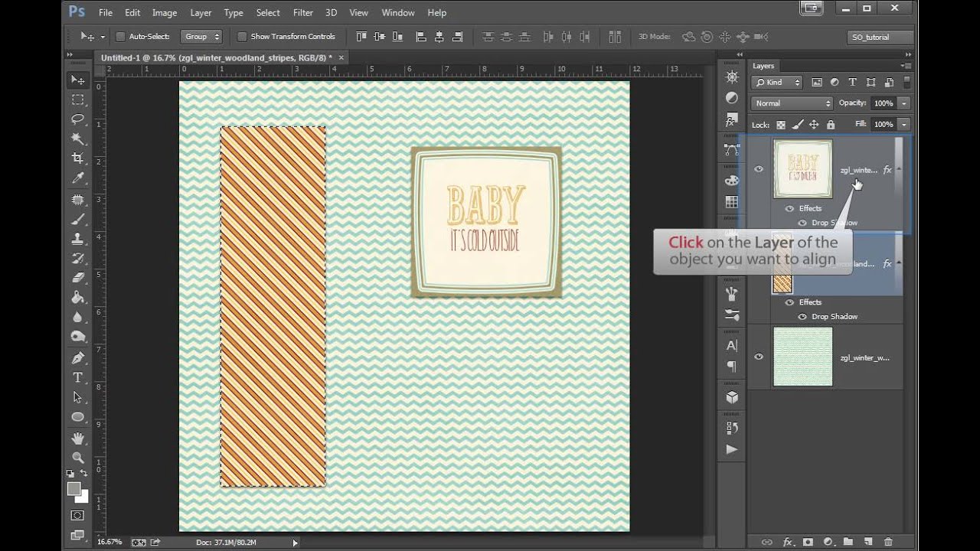Click the foreground color swatch
The width and height of the screenshot is (980, 551).
pos(73,489)
